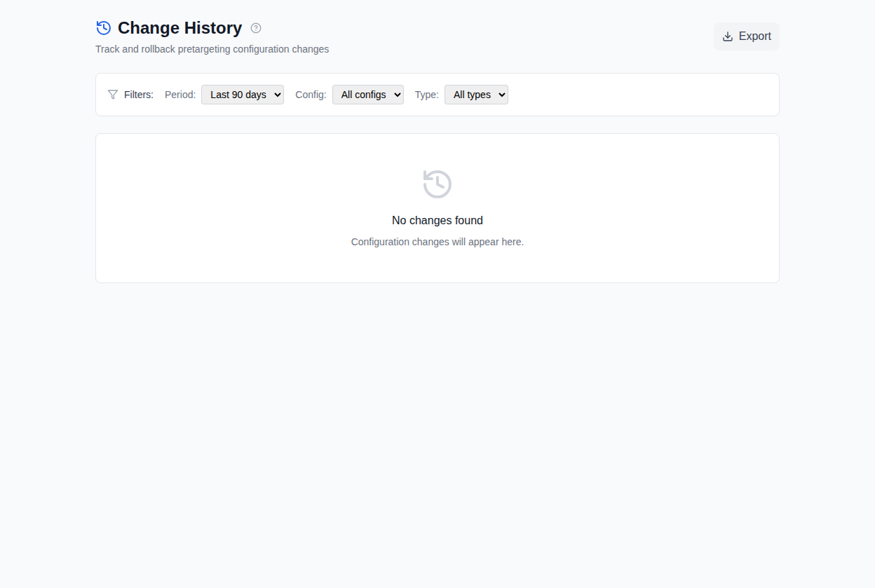The width and height of the screenshot is (875, 588).
Task: Click the filter funnel icon in the filters bar
Action: [112, 94]
